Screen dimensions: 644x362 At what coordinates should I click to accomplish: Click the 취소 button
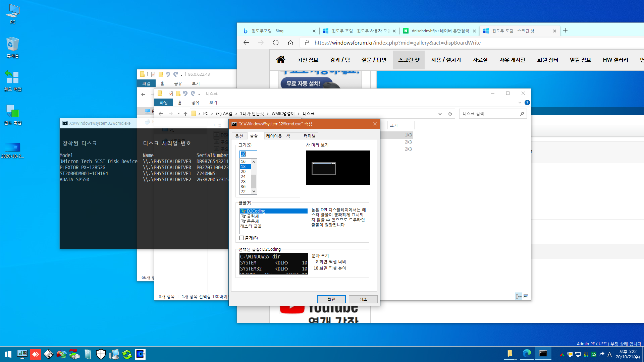click(x=363, y=299)
